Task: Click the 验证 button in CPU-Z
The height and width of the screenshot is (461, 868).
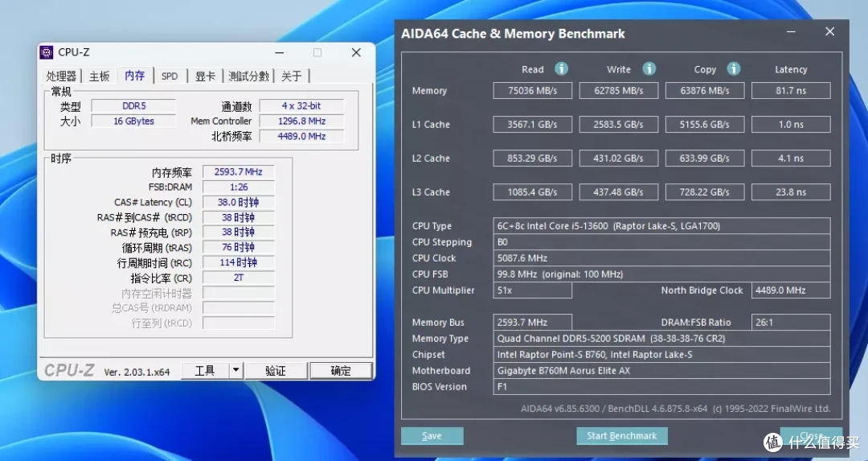Action: coord(276,370)
